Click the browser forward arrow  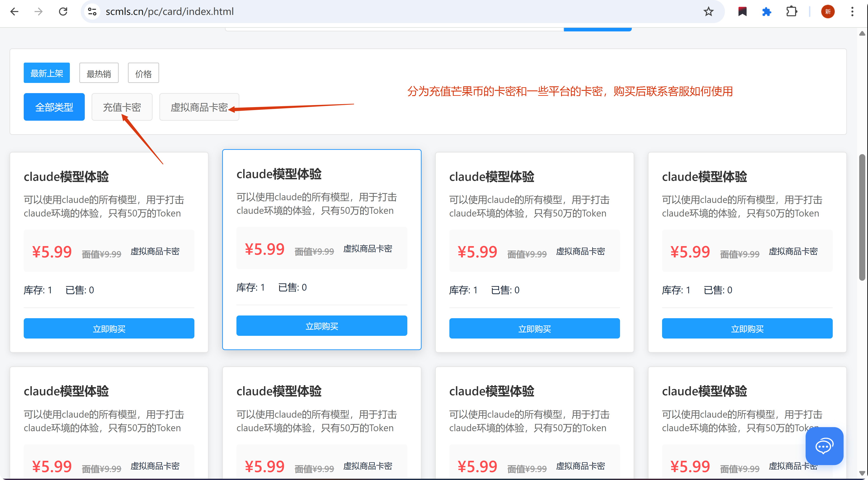38,12
